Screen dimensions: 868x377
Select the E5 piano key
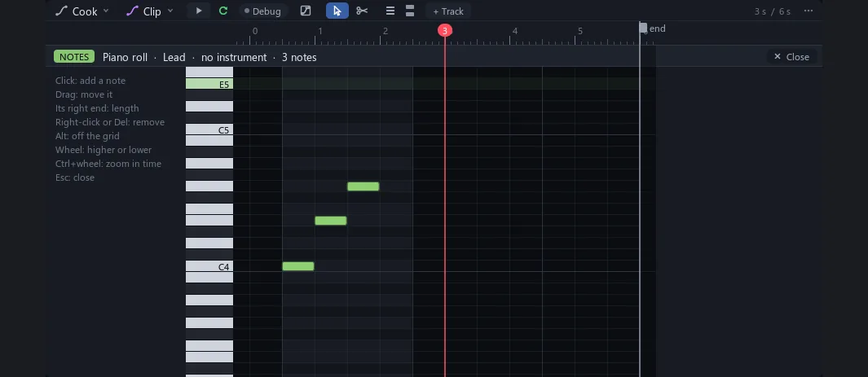tap(209, 84)
